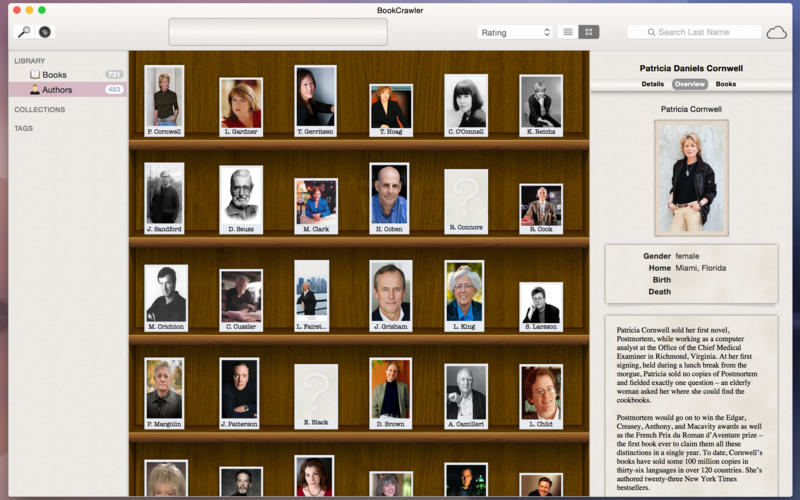Select J. Grisham's author portrait
Viewport: 800px width, 500px height.
click(390, 291)
